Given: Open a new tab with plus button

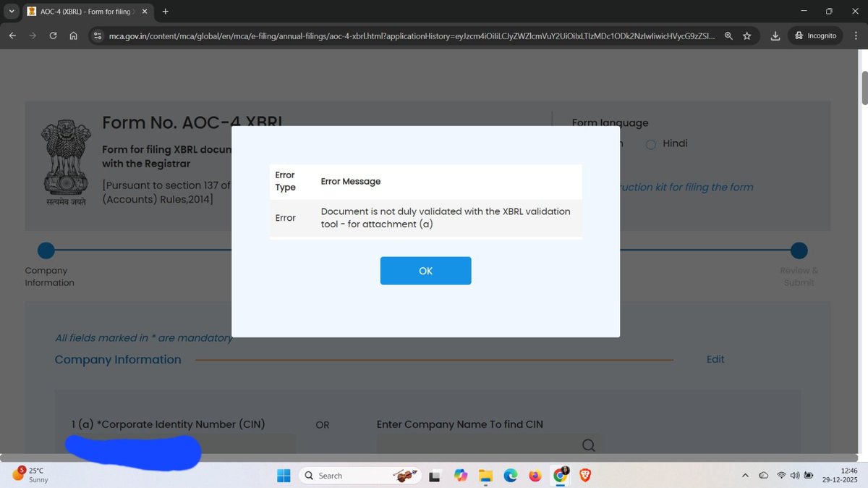Looking at the screenshot, I should (x=166, y=11).
